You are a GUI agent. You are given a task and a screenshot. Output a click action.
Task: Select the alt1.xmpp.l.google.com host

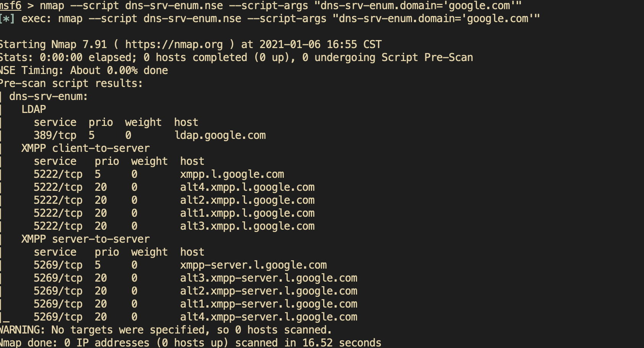pyautogui.click(x=247, y=213)
